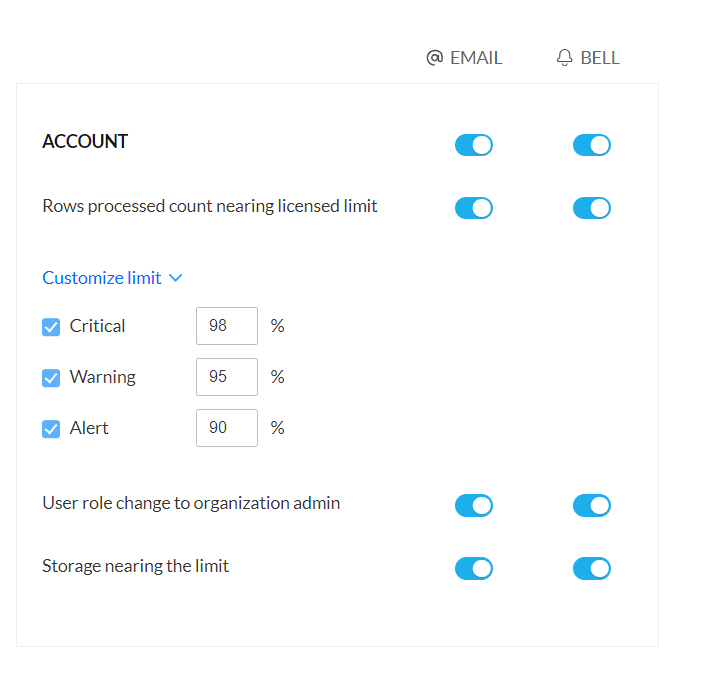Uncheck the Alert checkbox
The width and height of the screenshot is (712, 674).
(x=51, y=429)
